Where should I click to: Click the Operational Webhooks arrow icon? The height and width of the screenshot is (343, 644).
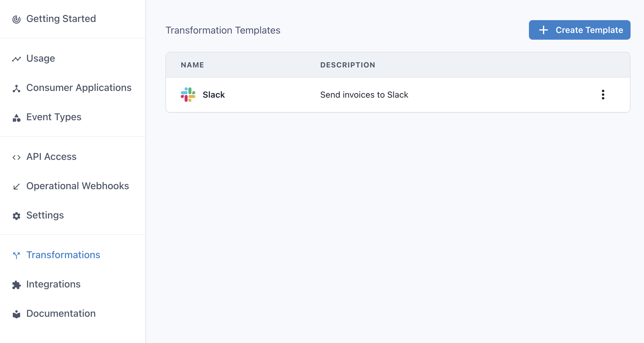tap(16, 187)
